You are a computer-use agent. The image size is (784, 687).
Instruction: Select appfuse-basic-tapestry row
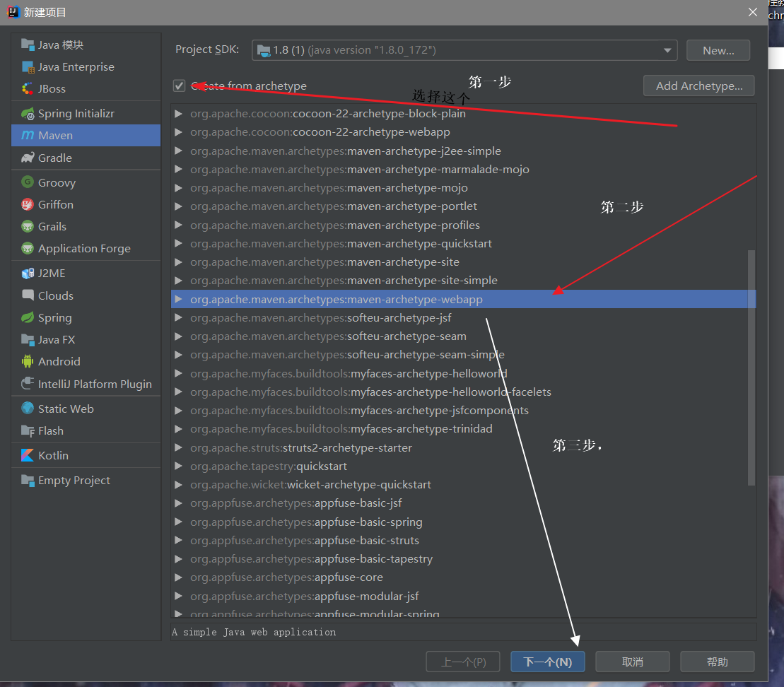(x=463, y=559)
